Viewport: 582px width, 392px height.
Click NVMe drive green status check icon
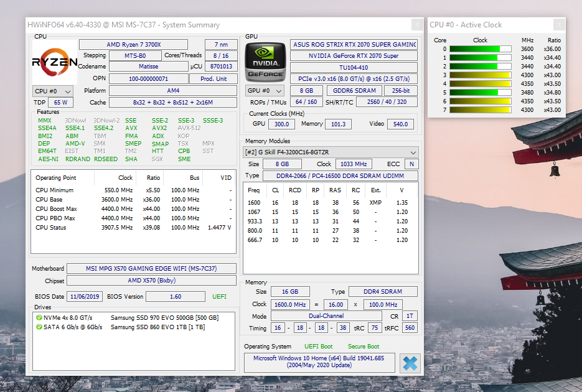pyautogui.click(x=39, y=317)
